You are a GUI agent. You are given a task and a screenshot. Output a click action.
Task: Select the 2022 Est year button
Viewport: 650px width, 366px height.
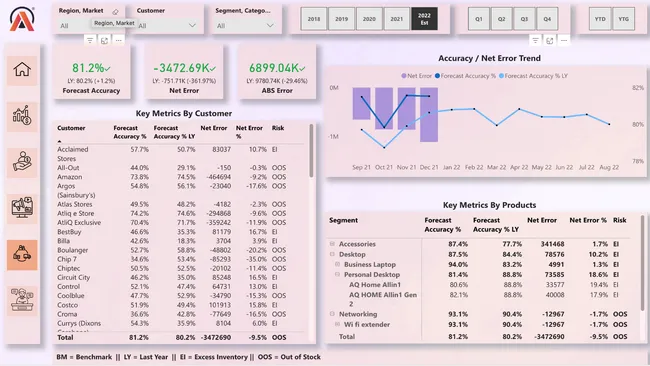[424, 19]
